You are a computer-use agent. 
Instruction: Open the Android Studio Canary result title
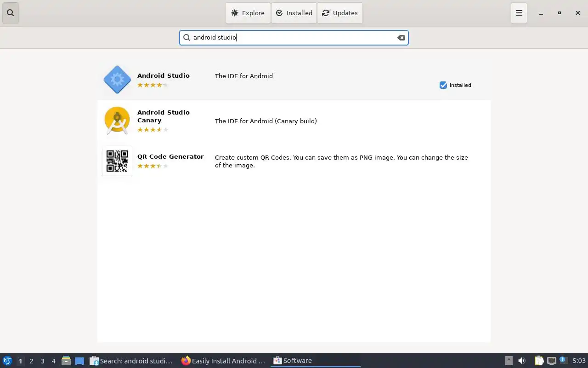(x=164, y=116)
